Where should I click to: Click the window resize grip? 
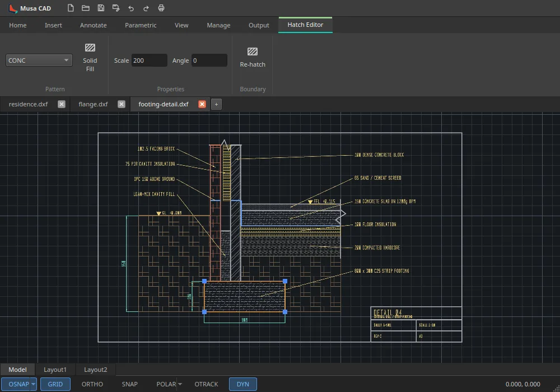[x=557, y=389]
